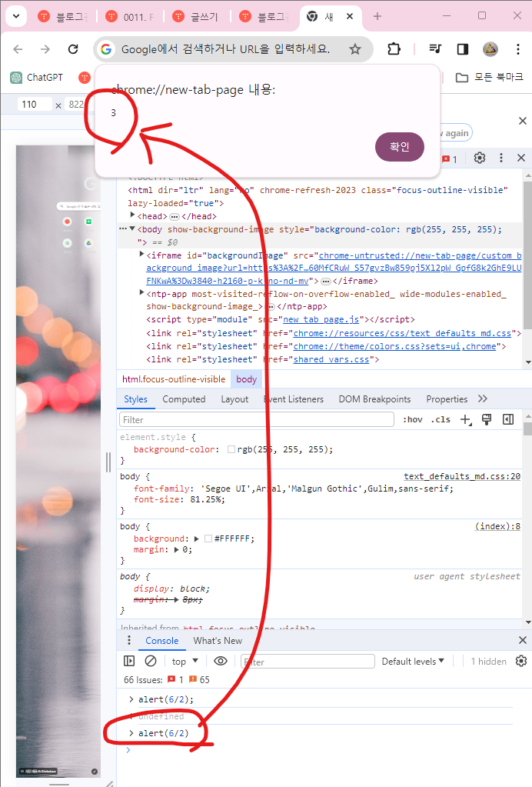Screen dimensions: 532x787
Task: Bookmark this page with star icon
Action: point(355,49)
